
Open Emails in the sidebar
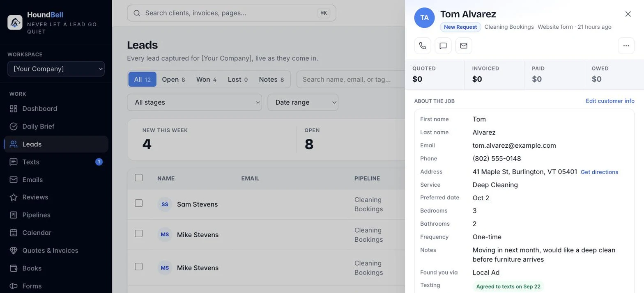tap(56, 180)
